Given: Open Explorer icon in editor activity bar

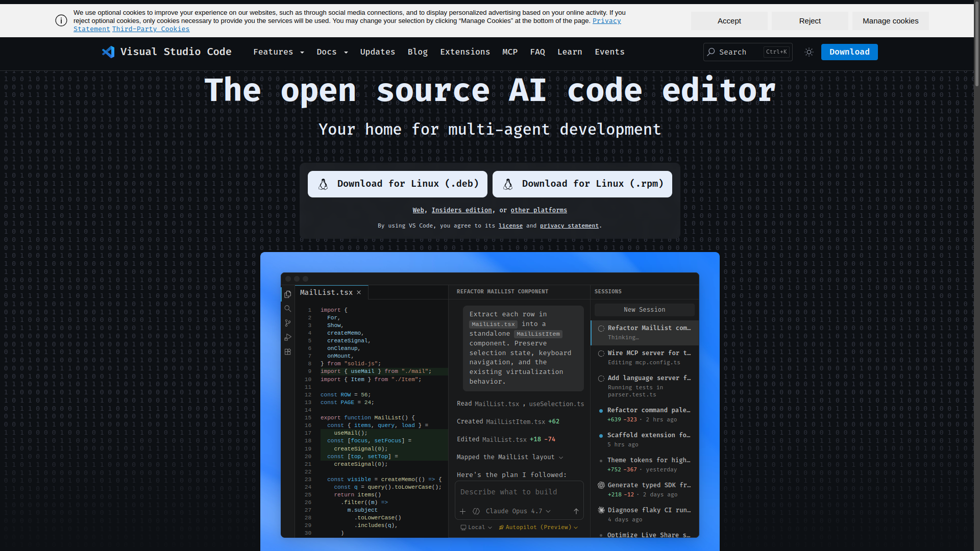Looking at the screenshot, I should click(x=288, y=294).
